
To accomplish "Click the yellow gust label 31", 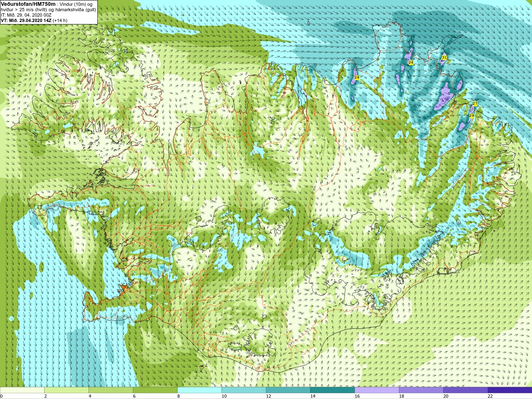I will pyautogui.click(x=444, y=57).
